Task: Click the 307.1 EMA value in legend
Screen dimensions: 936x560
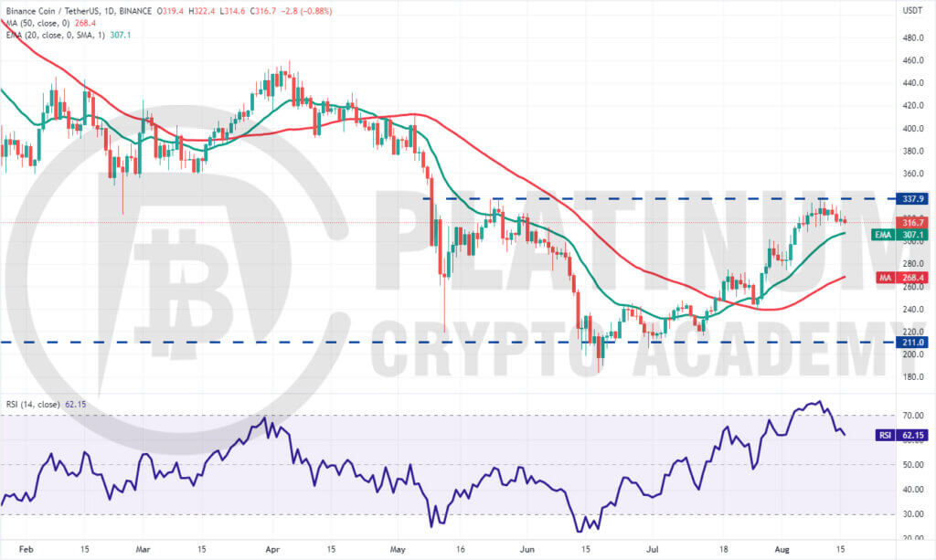Action: [x=120, y=35]
